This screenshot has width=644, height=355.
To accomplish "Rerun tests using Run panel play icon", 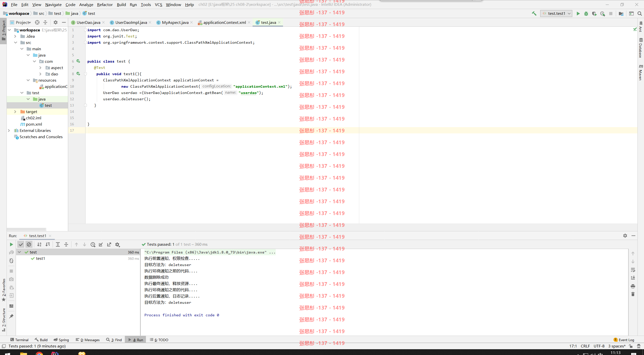I will coord(11,244).
